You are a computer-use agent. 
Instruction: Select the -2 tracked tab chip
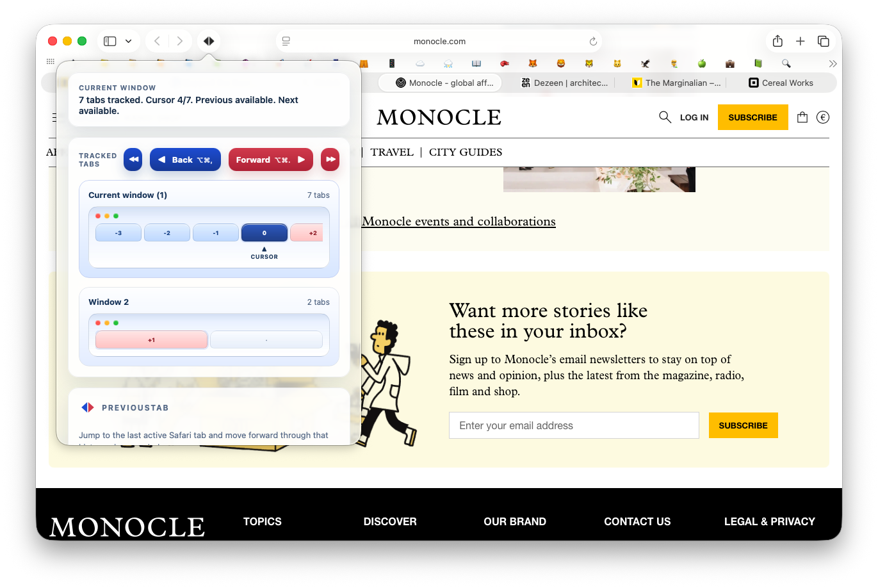click(x=167, y=233)
